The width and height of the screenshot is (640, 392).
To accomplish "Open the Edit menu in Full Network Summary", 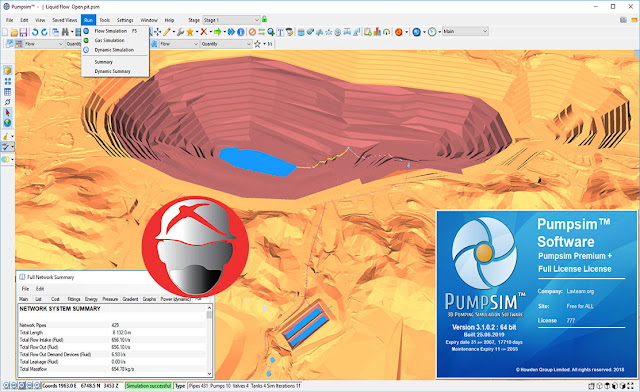I will pyautogui.click(x=40, y=289).
